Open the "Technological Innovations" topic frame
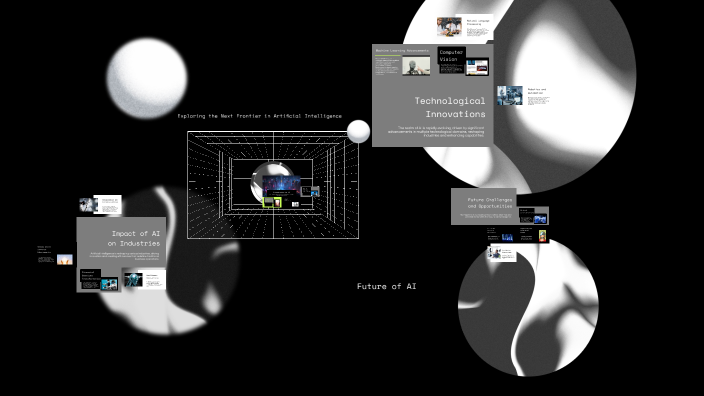Viewport: 704px width, 396px height. click(432, 95)
